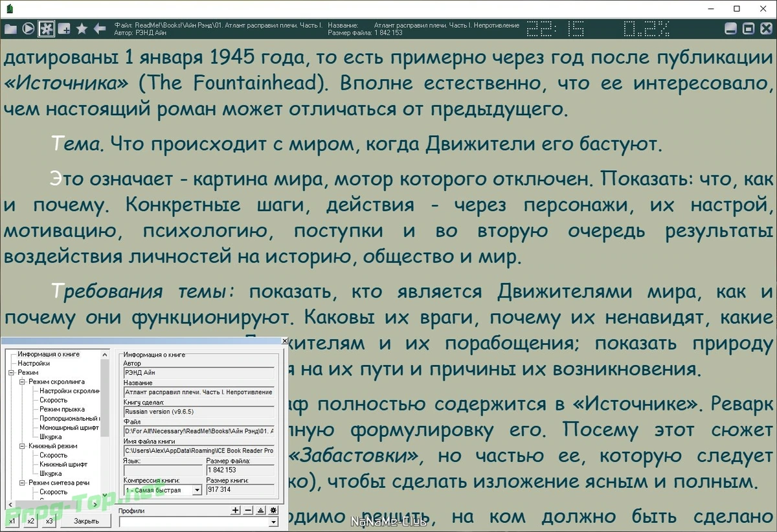Select Шкурка under Книжный режим
Image resolution: width=777 pixels, height=532 pixels.
[51, 473]
